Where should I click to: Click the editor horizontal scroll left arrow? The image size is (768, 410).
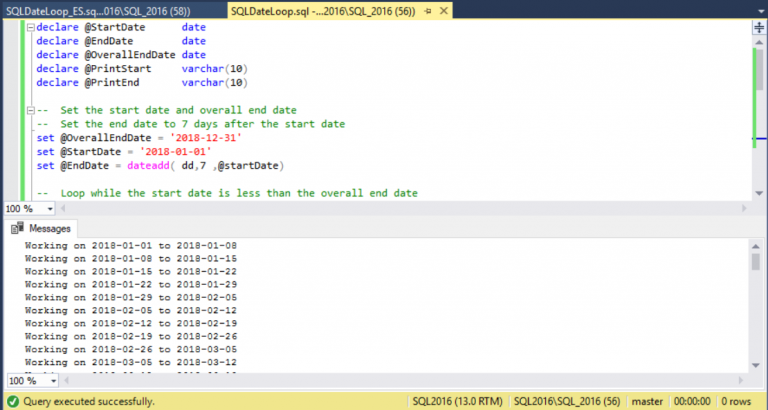point(60,208)
